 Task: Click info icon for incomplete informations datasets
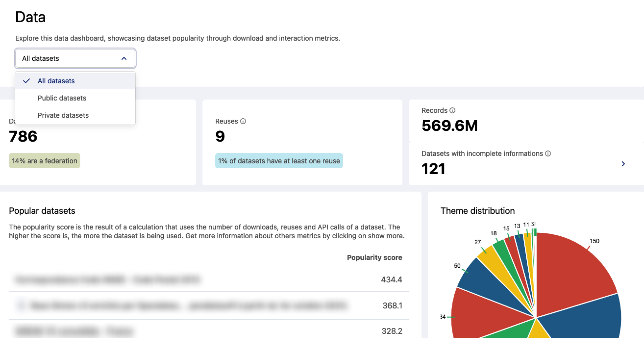(548, 154)
